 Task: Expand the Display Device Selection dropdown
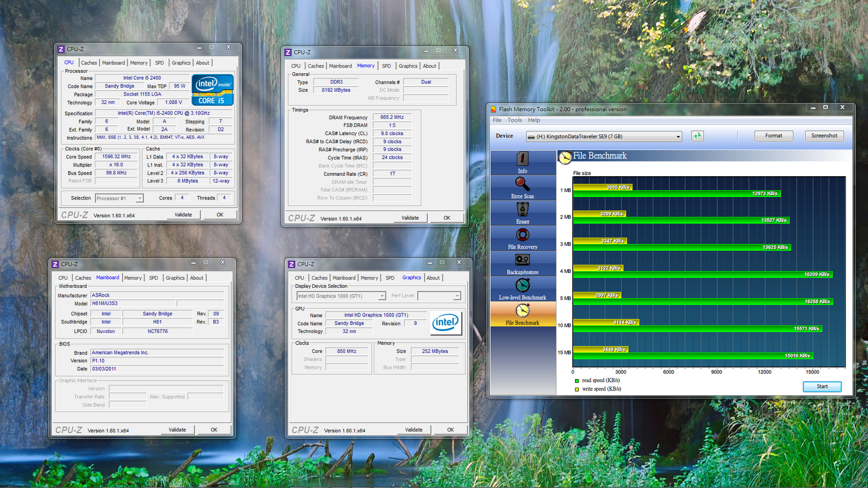(382, 296)
